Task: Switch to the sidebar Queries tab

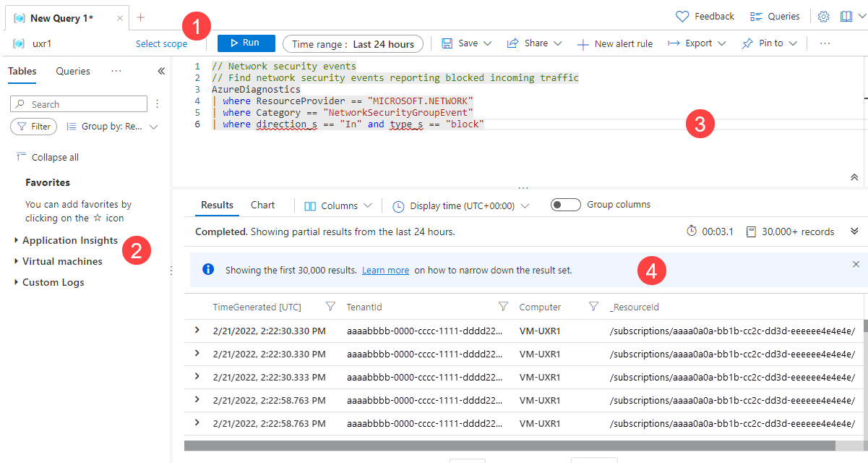Action: point(73,71)
